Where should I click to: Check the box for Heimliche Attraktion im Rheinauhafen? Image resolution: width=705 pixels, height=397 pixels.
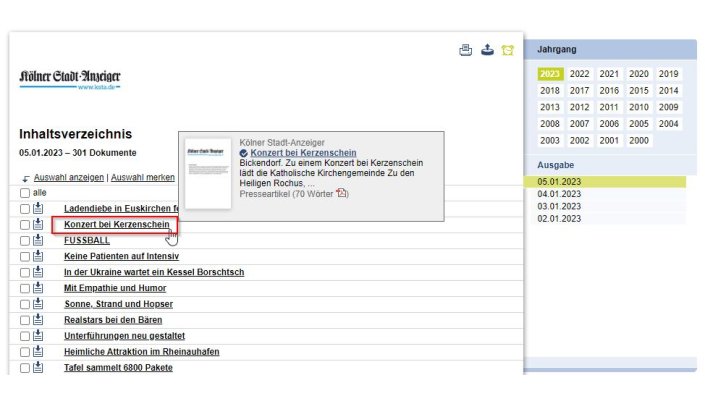(25, 352)
